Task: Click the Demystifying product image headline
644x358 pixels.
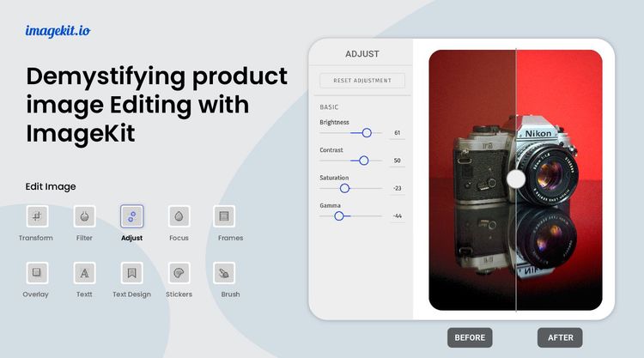Action: click(x=156, y=104)
